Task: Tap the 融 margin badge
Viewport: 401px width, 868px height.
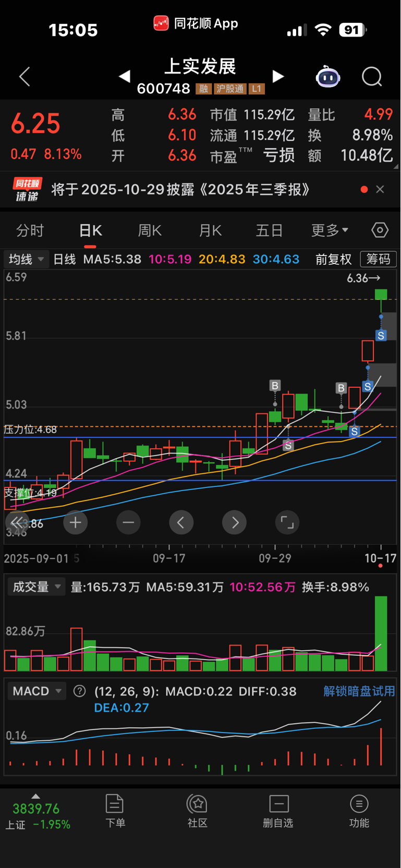Action: [204, 89]
